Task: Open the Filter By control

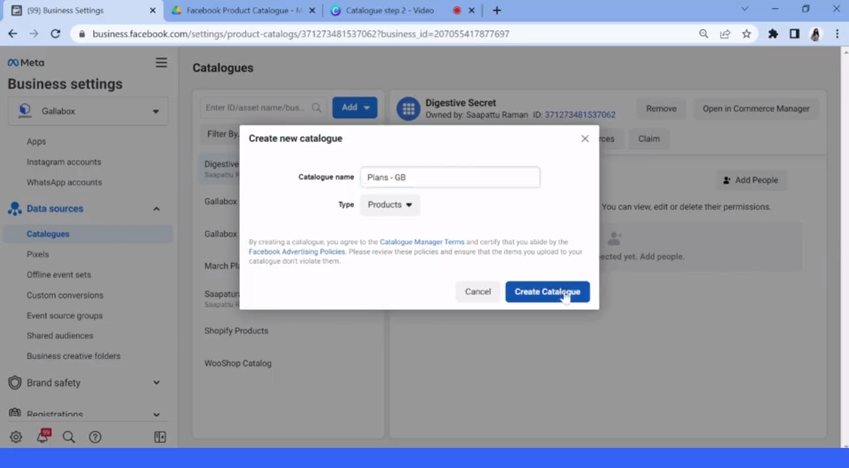Action: tap(223, 134)
